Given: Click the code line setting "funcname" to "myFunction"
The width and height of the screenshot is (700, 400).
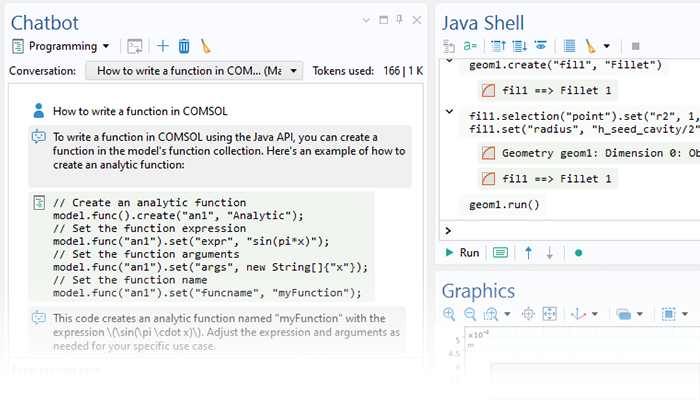Looking at the screenshot, I should coord(207,293).
